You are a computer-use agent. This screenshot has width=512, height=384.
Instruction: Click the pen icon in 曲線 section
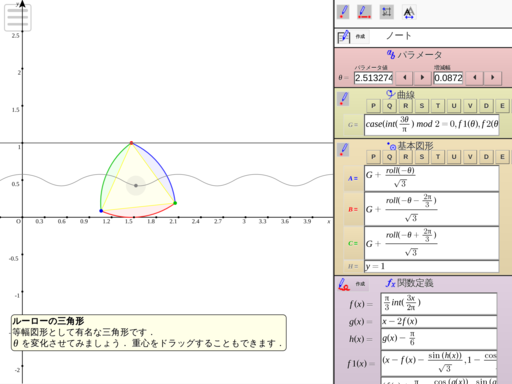tap(343, 99)
